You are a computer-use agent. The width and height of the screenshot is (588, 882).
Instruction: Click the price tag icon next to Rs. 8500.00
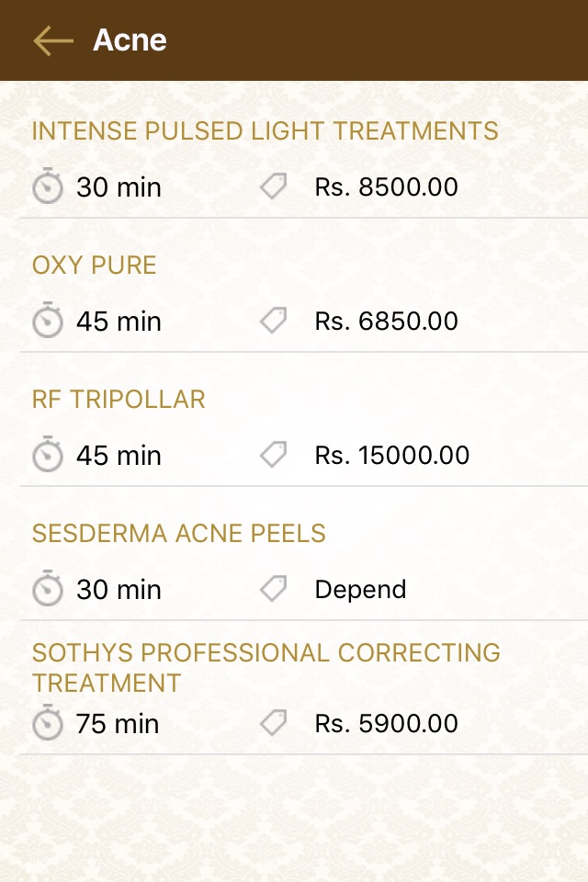click(273, 187)
